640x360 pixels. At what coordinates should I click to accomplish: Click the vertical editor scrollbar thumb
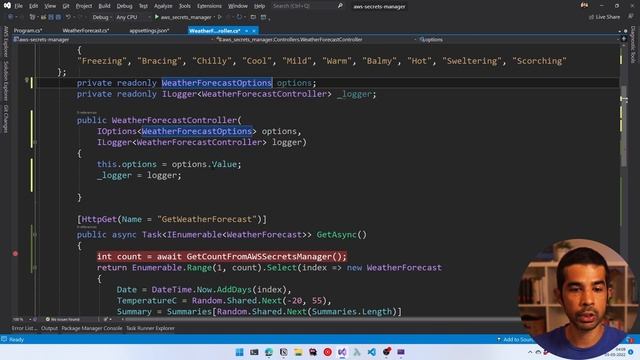tap(624, 126)
